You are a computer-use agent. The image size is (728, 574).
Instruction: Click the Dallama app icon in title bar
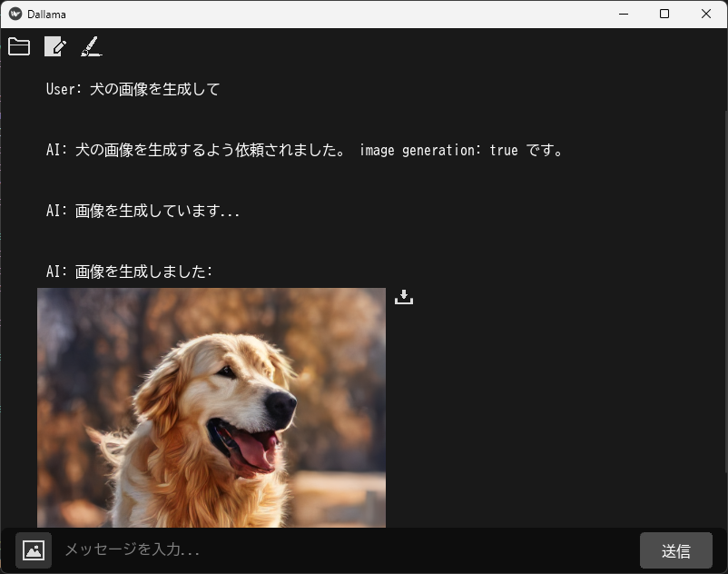point(15,14)
